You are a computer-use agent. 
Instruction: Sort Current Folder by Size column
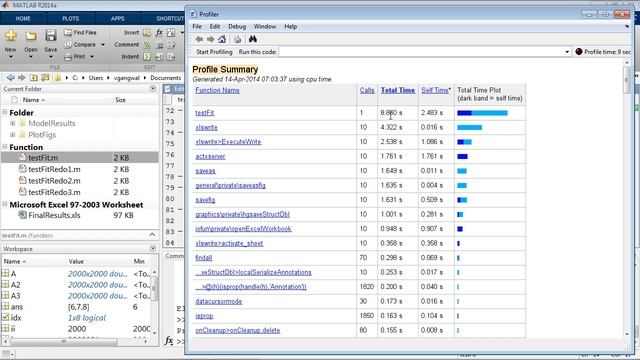click(121, 100)
